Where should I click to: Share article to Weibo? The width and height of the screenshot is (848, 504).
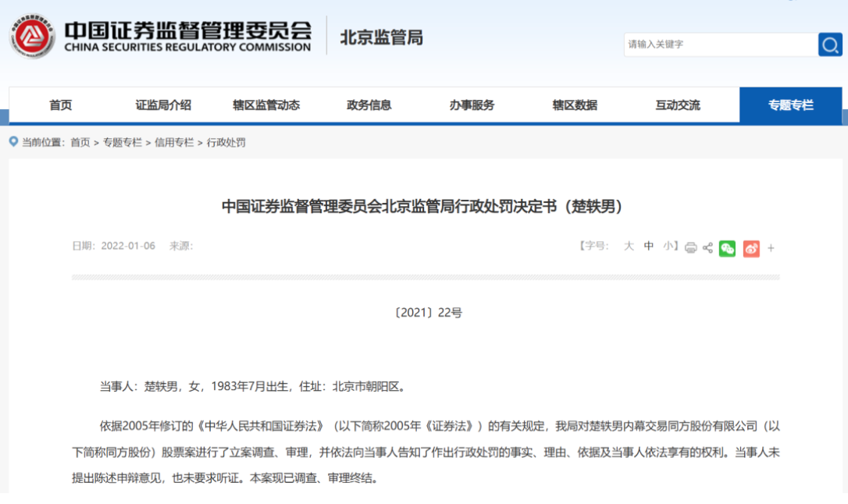pos(750,248)
